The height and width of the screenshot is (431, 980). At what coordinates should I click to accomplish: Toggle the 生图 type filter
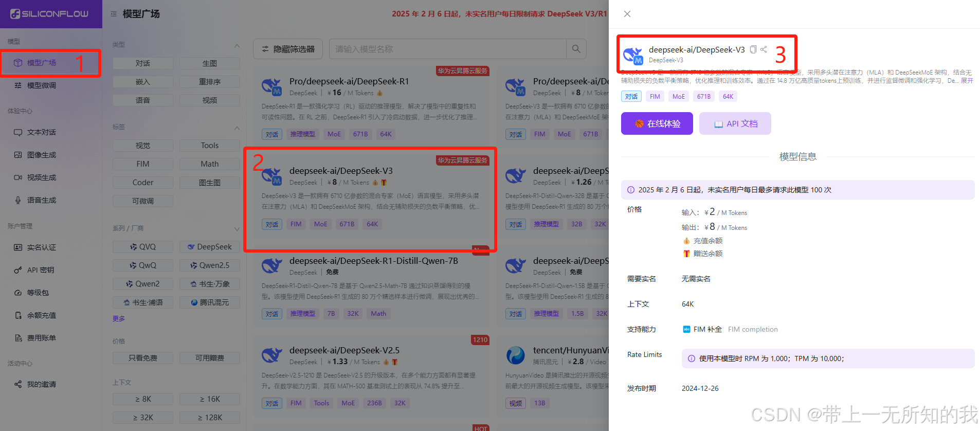pos(210,63)
